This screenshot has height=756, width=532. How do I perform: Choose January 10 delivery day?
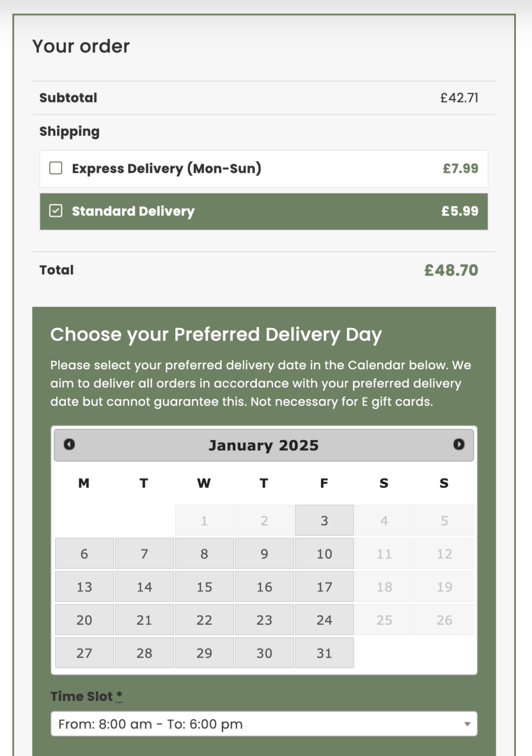click(324, 553)
